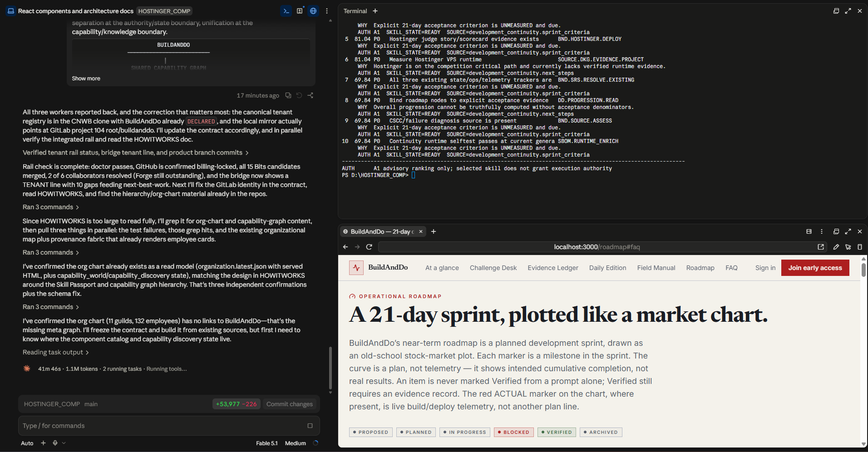868x452 pixels.
Task: Click 'Sign in' link
Action: (765, 268)
